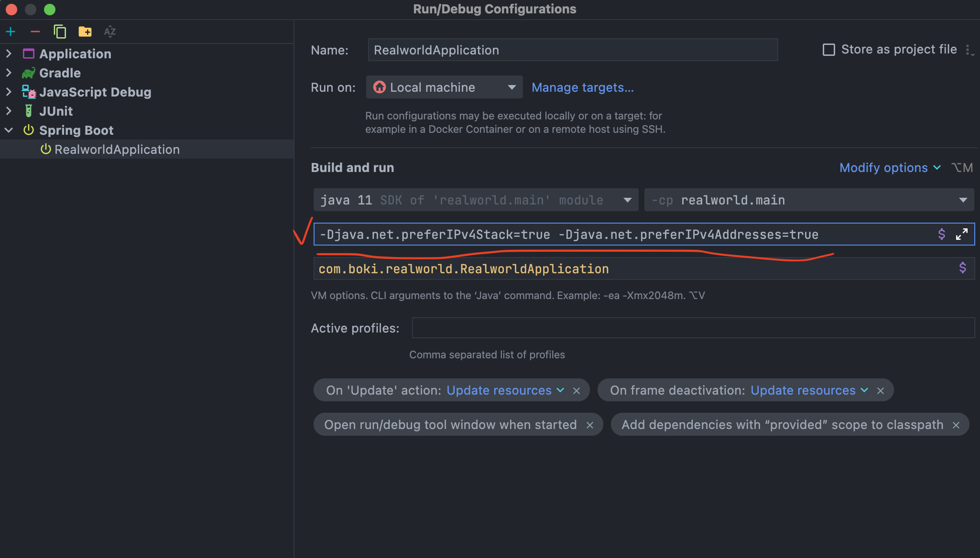Remove Add dependencies with provided scope option
Viewport: 980px width, 558px height.
[956, 425]
